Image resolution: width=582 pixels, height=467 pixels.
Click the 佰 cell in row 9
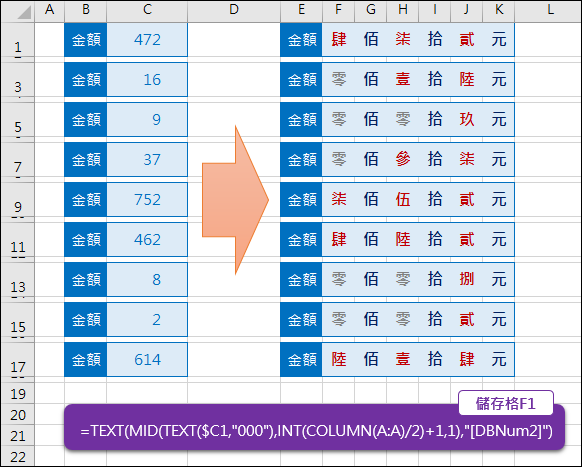pyautogui.click(x=370, y=200)
